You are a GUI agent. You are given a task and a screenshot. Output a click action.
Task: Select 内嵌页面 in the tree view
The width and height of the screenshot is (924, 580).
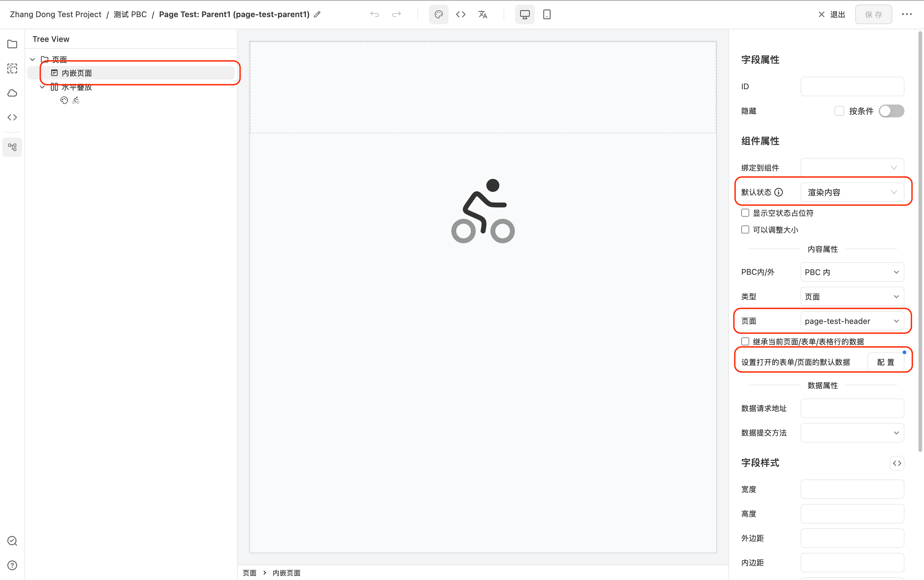click(x=131, y=73)
